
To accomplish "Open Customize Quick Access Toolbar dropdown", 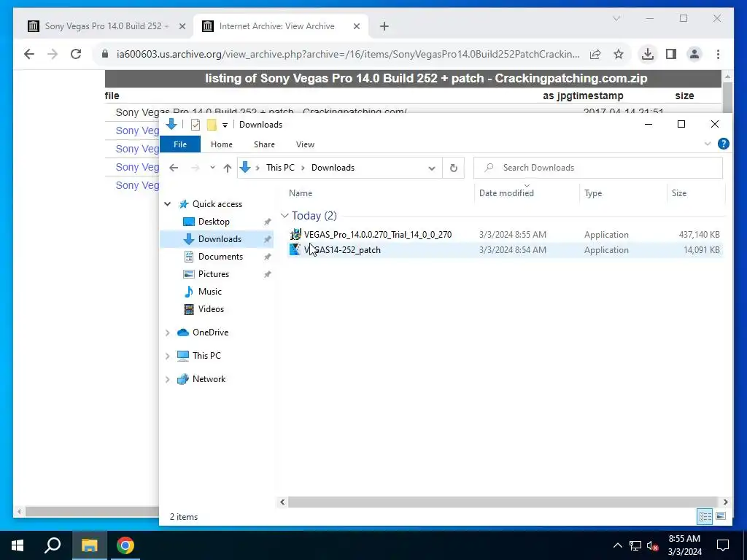I will coord(225,125).
